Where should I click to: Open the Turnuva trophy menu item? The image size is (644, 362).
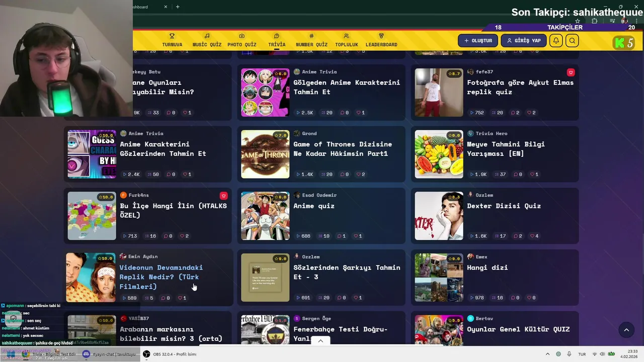point(172,40)
